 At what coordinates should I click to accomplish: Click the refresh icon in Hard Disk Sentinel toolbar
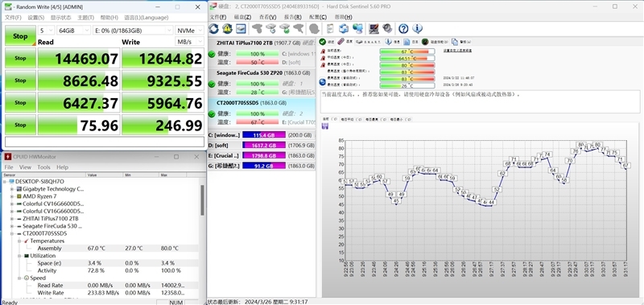point(213,28)
